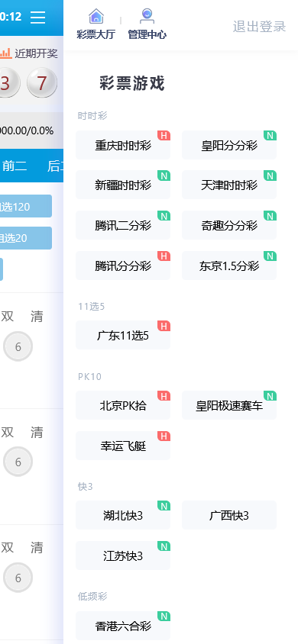Log out via 退出登录

259,27
